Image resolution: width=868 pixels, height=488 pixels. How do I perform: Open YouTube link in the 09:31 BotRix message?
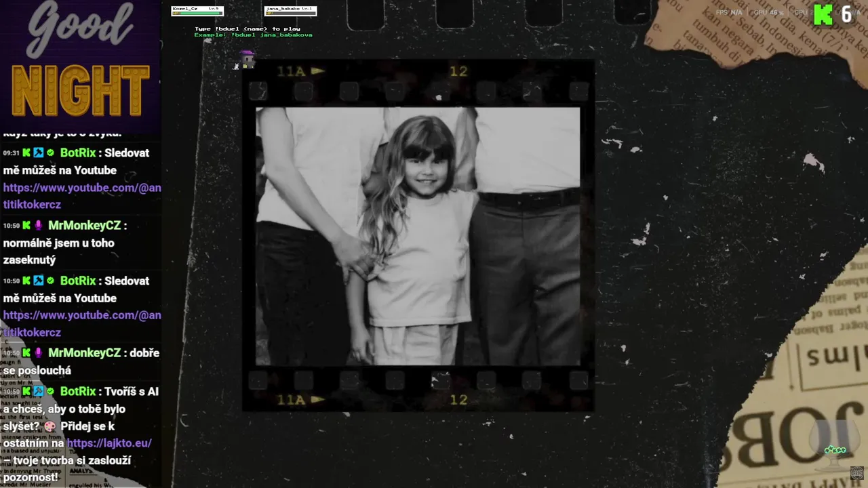82,196
